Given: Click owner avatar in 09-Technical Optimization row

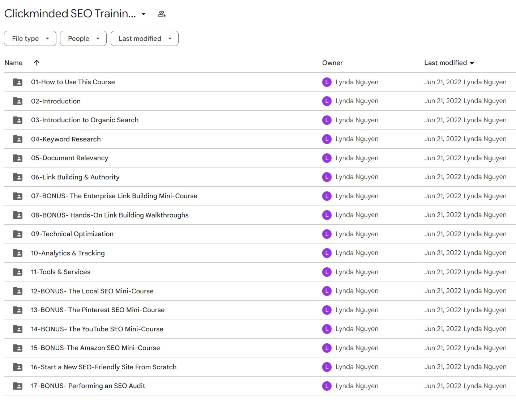Looking at the screenshot, I should point(327,234).
